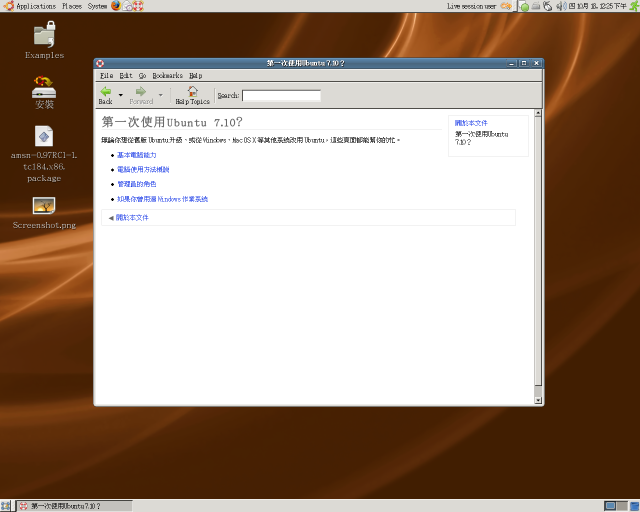Open the Examples folder on desktop

(44, 40)
